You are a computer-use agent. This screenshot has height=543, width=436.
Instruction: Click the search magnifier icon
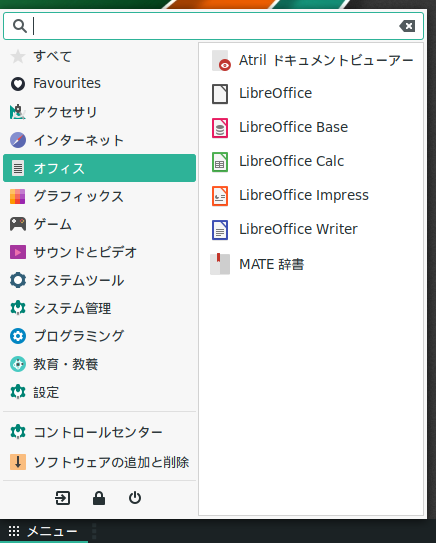pos(20,26)
